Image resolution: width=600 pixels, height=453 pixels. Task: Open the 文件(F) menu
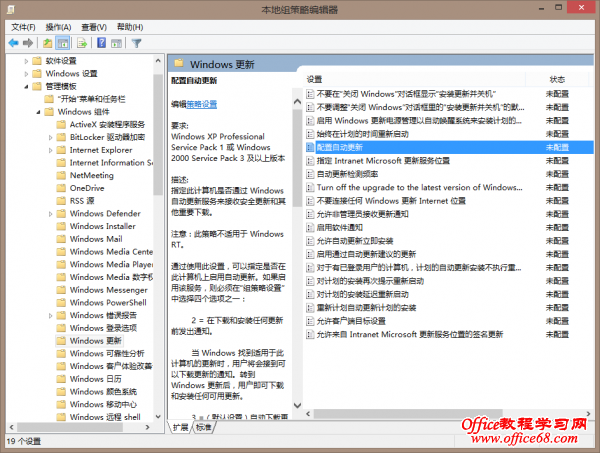click(x=23, y=27)
